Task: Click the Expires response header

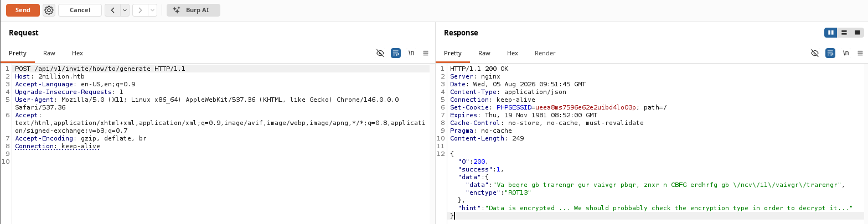Action: [523, 115]
